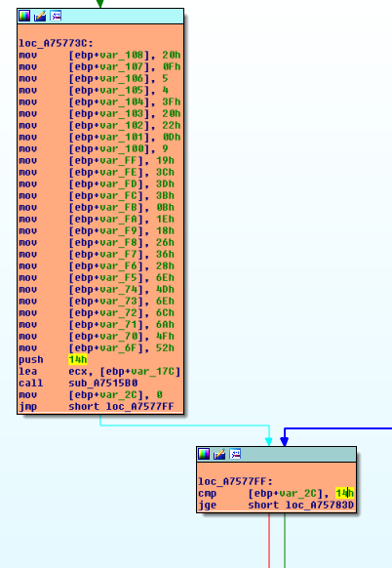
Task: Click the red false-branch edge below jge
Action: coord(269,541)
